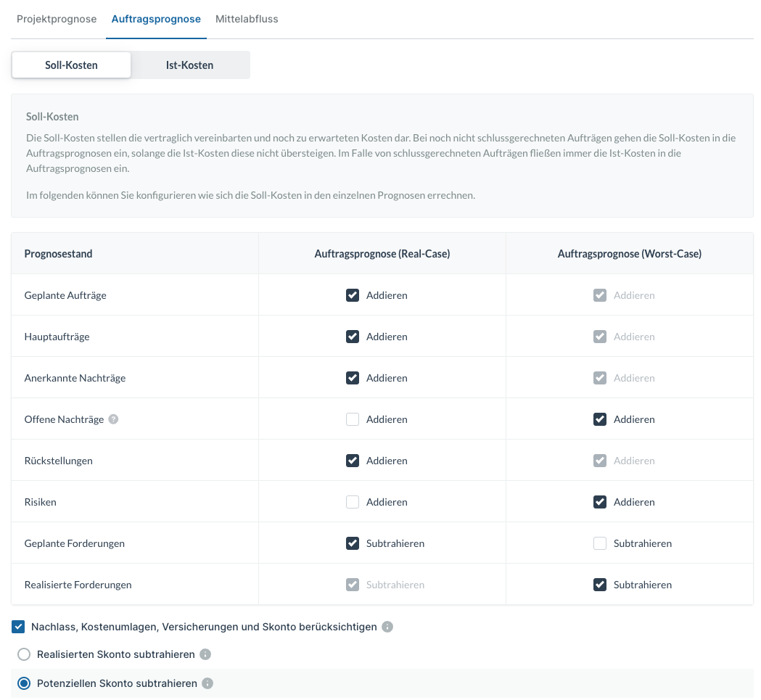This screenshot has height=700, width=761.
Task: Select Potenziellen Skonto subtrahieren radio button
Action: point(24,683)
